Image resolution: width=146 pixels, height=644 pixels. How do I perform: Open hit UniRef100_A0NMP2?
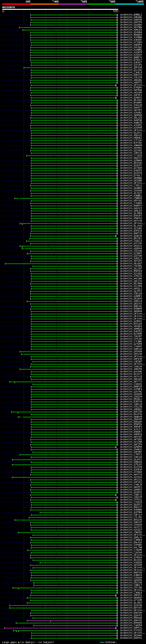point(131,296)
